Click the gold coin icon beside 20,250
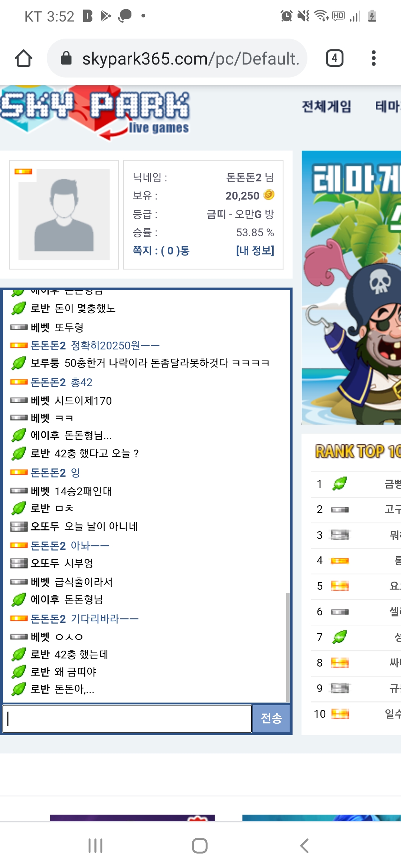The height and width of the screenshot is (868, 401). click(269, 195)
